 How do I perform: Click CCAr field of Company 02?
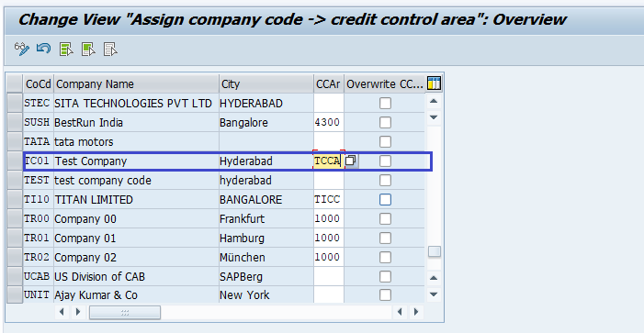(329, 258)
